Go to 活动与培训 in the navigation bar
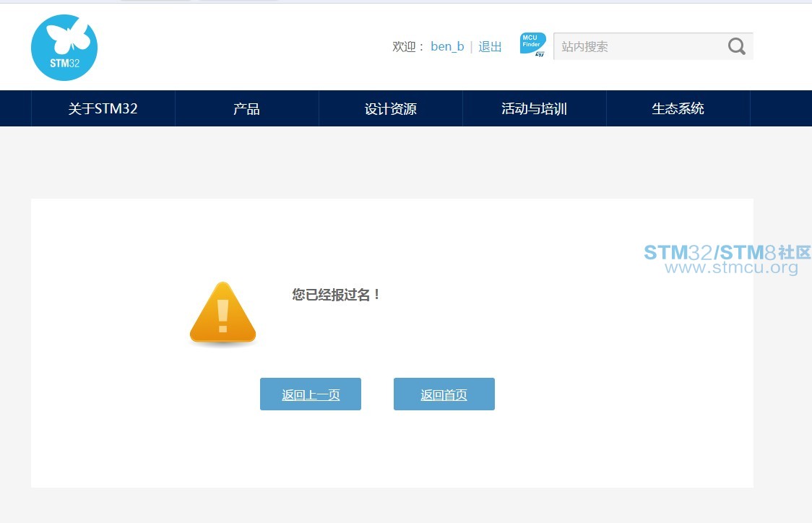 [534, 108]
